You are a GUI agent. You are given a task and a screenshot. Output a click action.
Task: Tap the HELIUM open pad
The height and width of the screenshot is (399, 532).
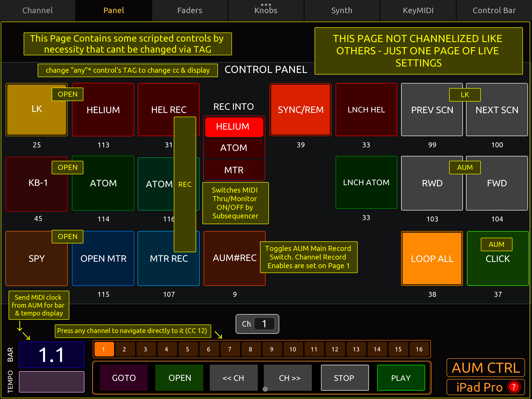coord(103,109)
